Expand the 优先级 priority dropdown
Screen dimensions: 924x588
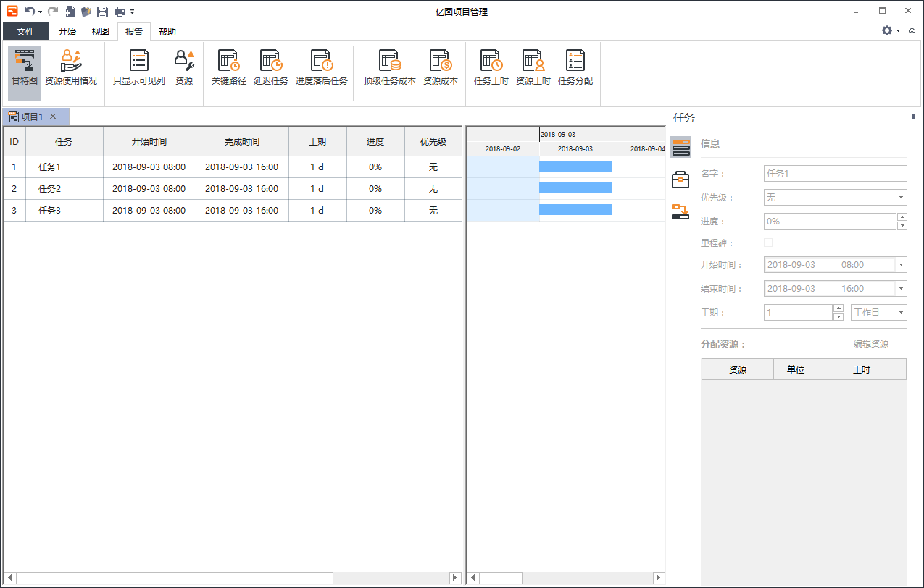coord(901,197)
